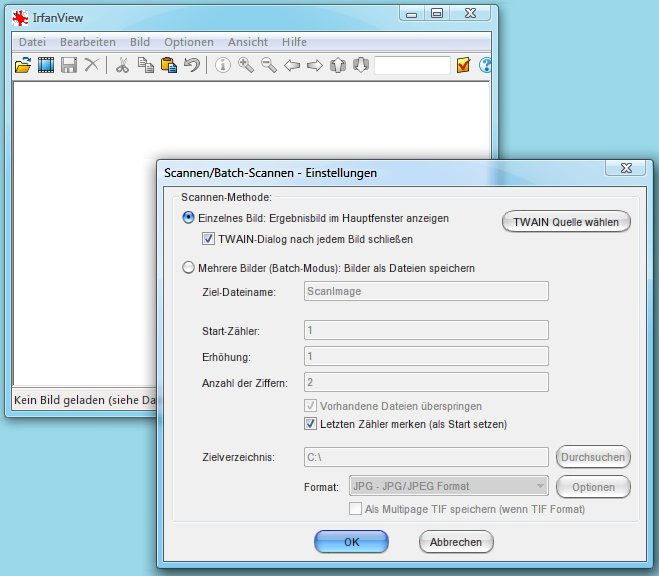The height and width of the screenshot is (576, 659).
Task: Select Einzelnes Bild radio option
Action: point(188,218)
